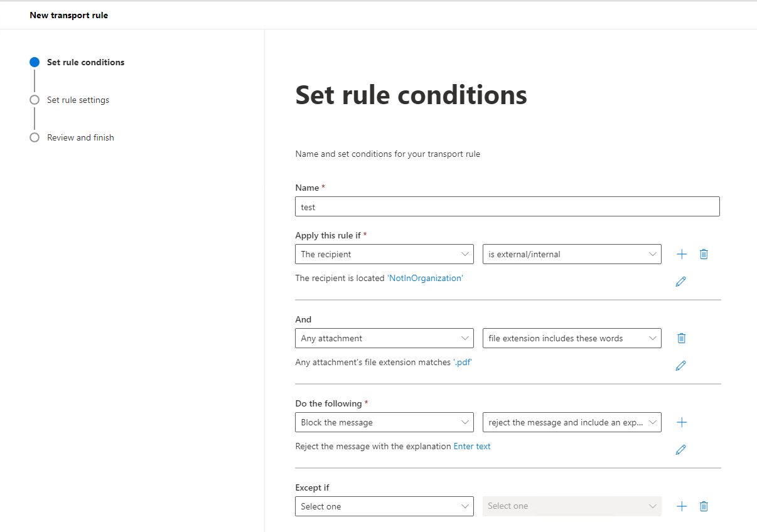Delete the 'Any attachment' condition
This screenshot has width=757, height=532.
[682, 338]
